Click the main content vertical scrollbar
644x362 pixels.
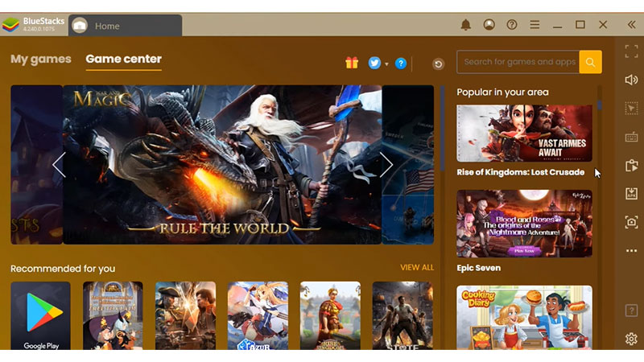(x=442, y=128)
